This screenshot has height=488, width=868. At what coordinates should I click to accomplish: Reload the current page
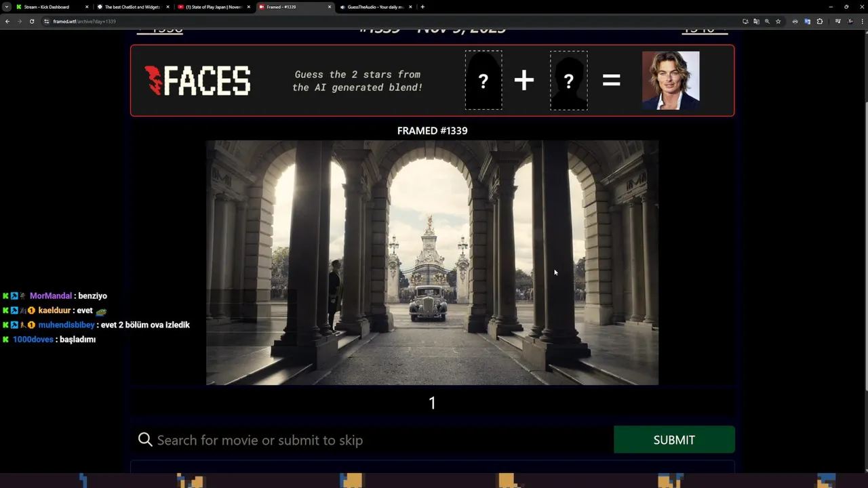tap(31, 21)
